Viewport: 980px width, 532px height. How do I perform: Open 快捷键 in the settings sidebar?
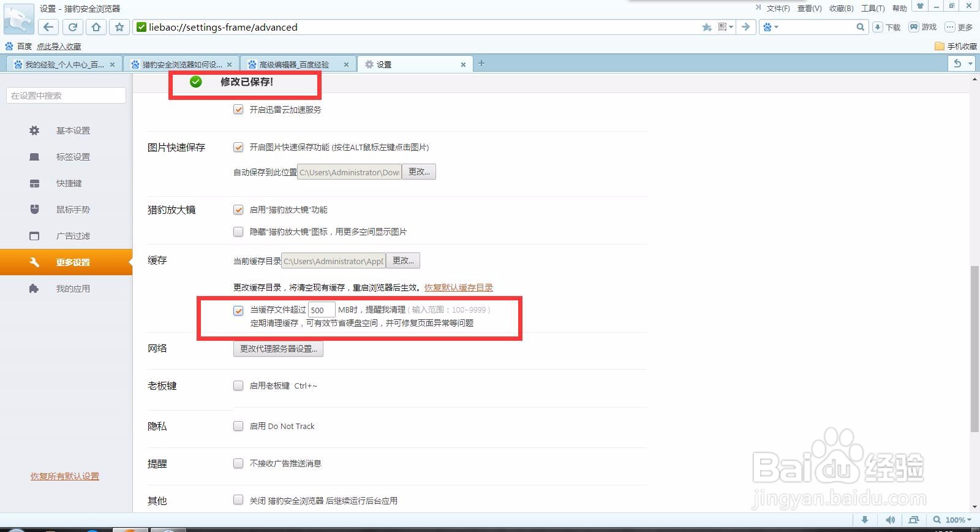pyautogui.click(x=66, y=183)
